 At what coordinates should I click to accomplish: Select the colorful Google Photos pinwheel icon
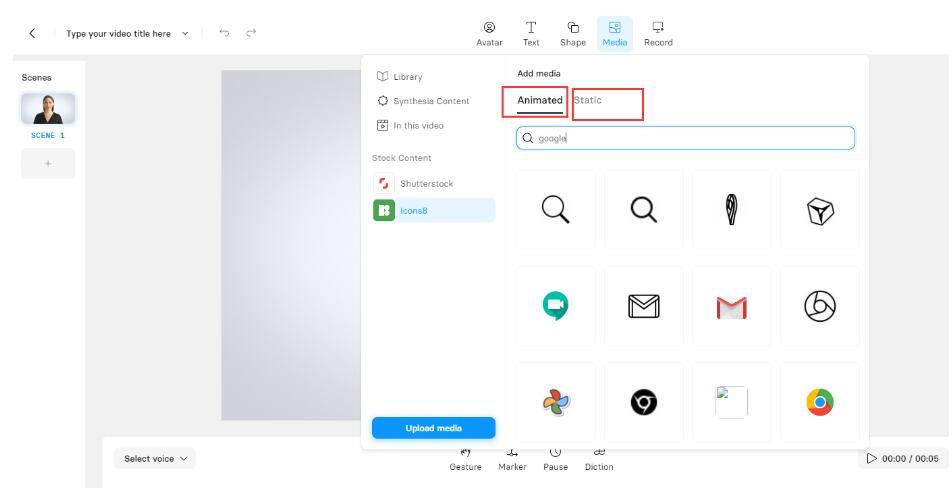coord(556,402)
